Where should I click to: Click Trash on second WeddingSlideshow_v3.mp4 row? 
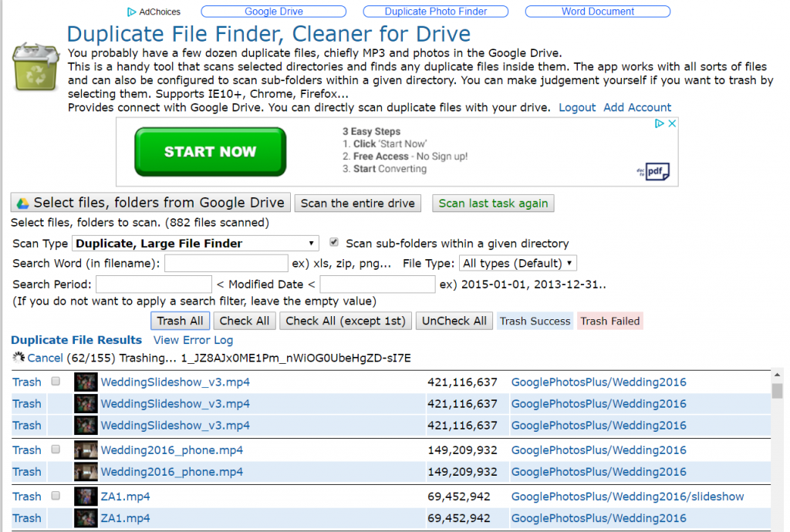click(27, 404)
